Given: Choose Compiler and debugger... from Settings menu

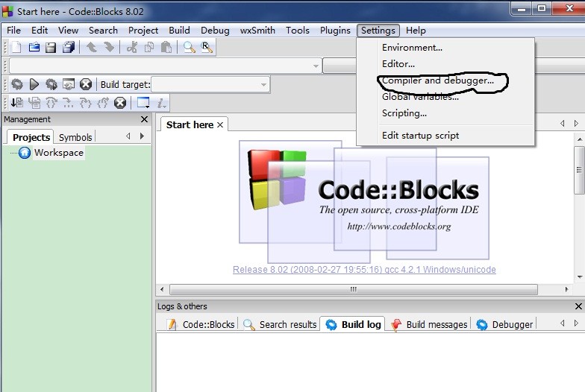Looking at the screenshot, I should point(437,80).
